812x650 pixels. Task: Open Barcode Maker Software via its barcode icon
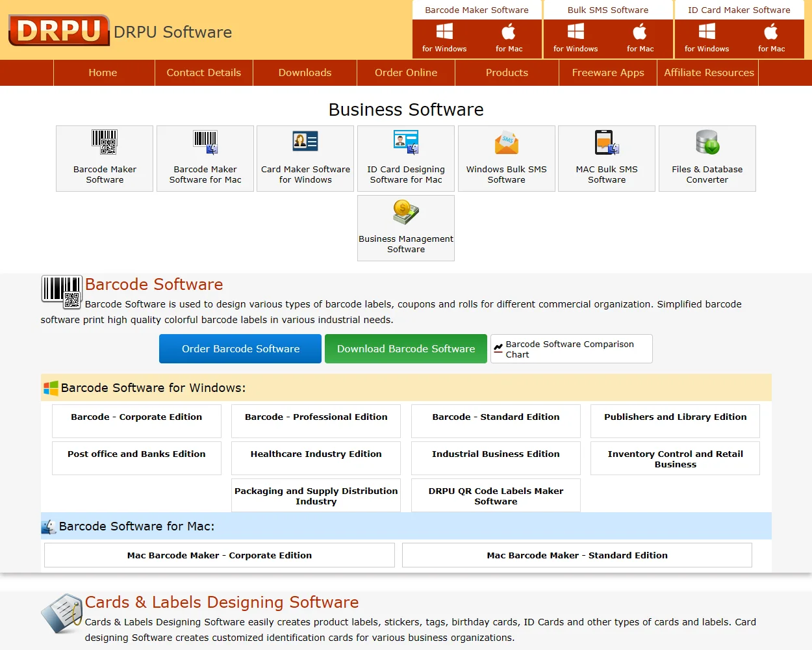click(x=104, y=142)
